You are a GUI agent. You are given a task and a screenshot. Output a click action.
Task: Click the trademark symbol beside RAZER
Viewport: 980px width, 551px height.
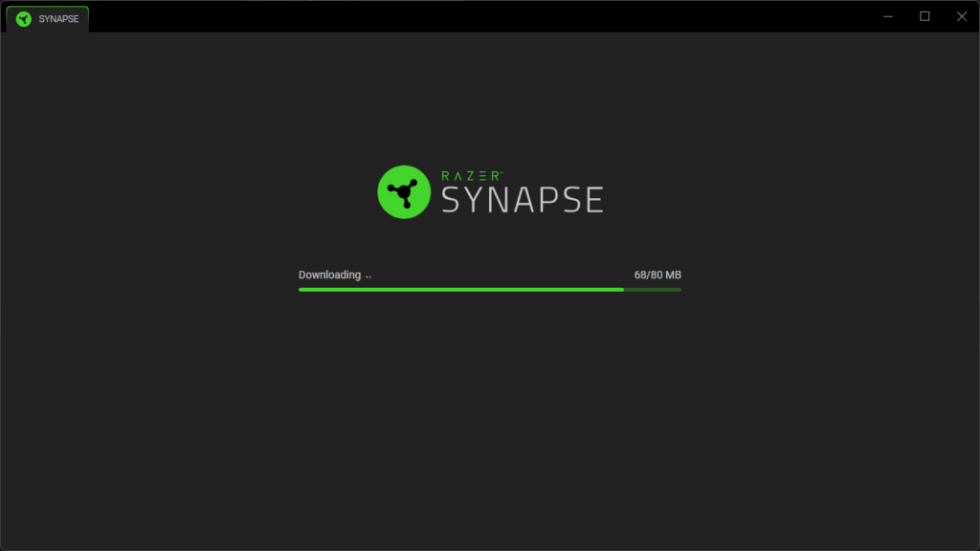click(501, 173)
